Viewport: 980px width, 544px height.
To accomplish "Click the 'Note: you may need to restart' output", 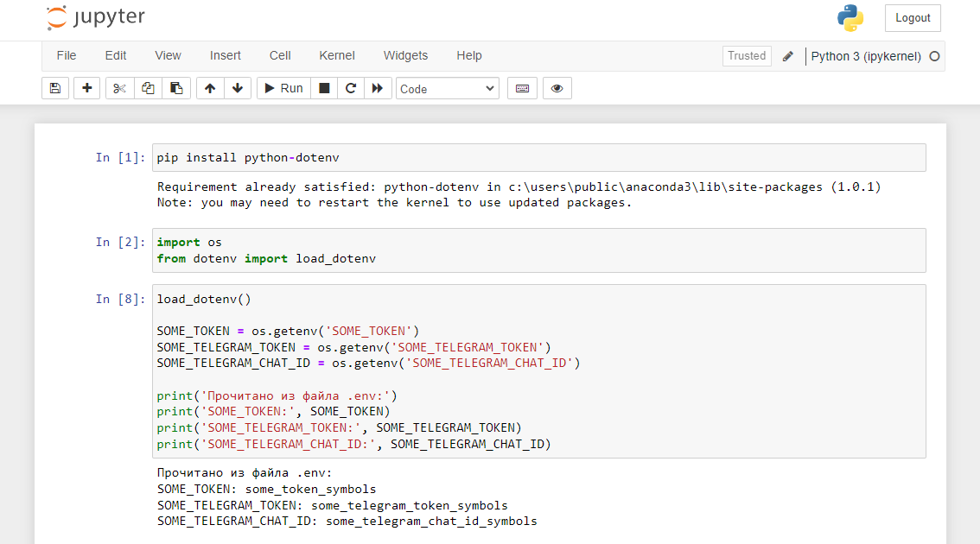I will click(x=394, y=202).
